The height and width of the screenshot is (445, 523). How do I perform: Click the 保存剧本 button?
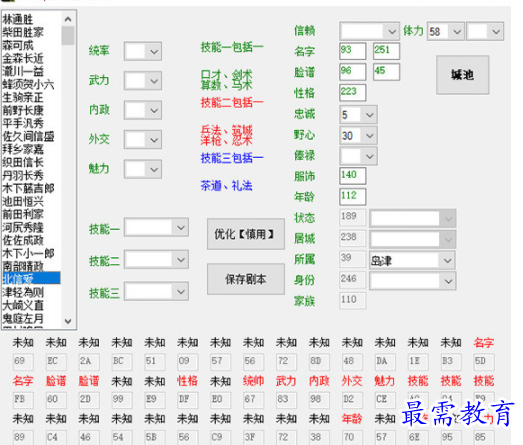(x=246, y=279)
